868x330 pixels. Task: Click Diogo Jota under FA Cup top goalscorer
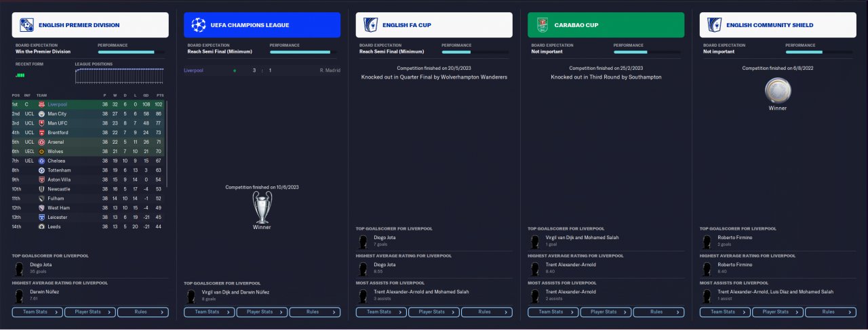click(x=384, y=238)
